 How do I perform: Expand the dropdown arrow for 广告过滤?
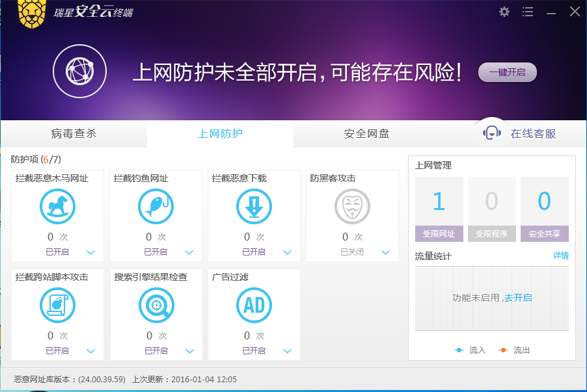(287, 351)
